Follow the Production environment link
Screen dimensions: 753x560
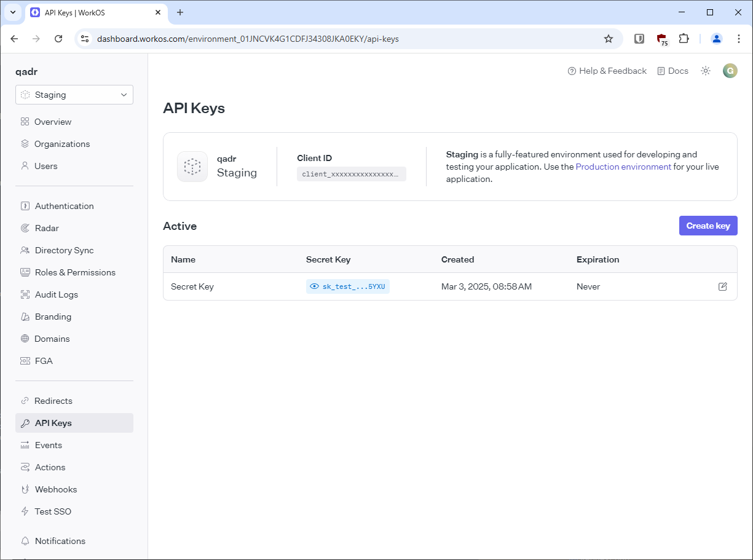point(623,167)
